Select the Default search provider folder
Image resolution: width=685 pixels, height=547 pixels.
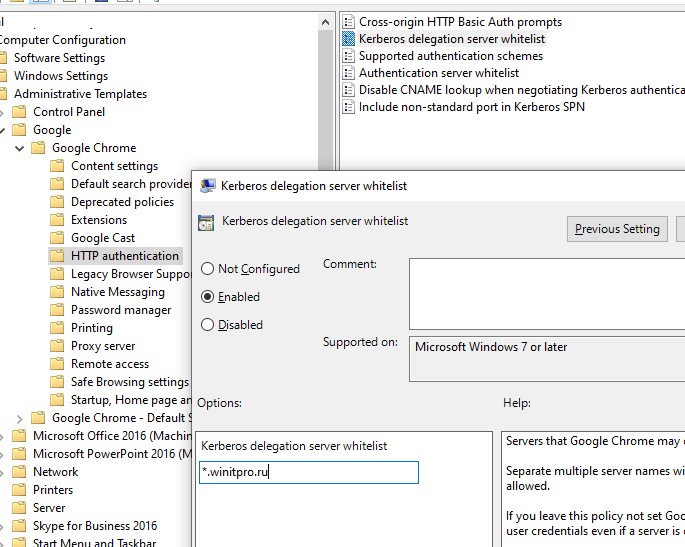131,184
